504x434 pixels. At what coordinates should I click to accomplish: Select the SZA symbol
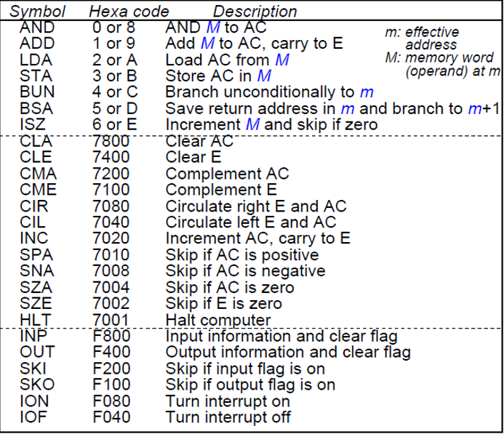click(36, 287)
